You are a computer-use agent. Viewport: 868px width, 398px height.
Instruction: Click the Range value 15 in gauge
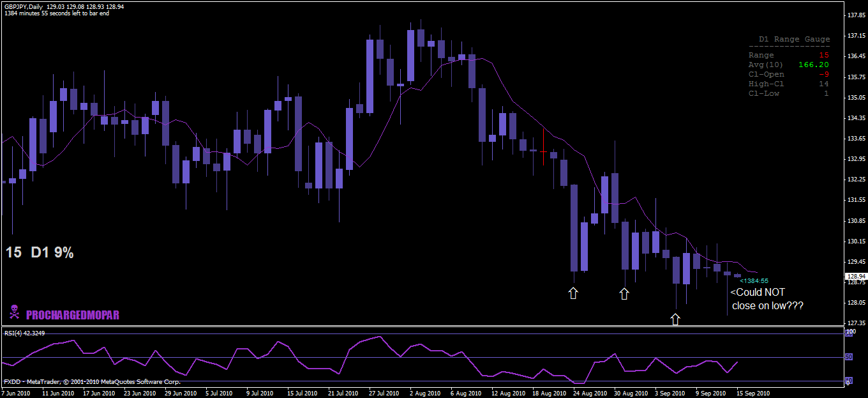824,56
